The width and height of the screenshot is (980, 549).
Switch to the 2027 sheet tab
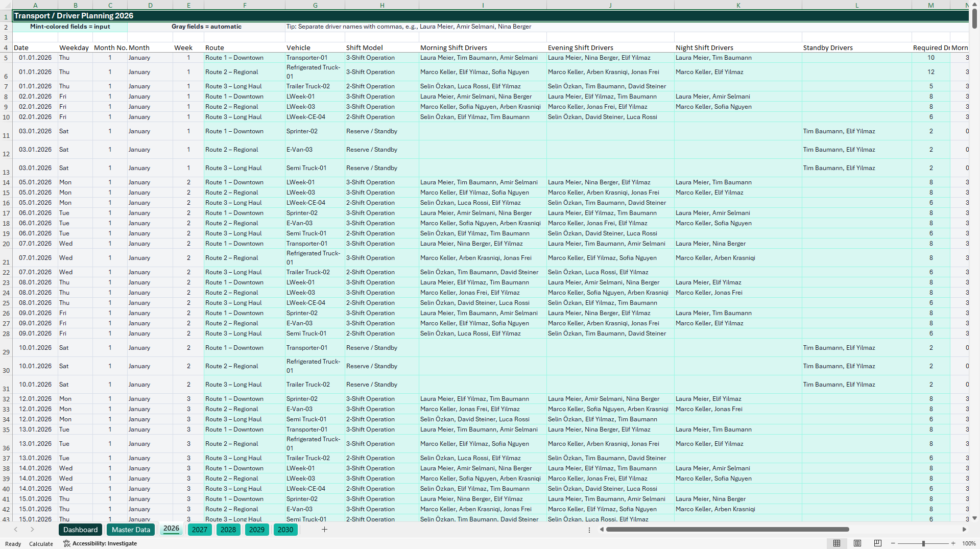[200, 530]
